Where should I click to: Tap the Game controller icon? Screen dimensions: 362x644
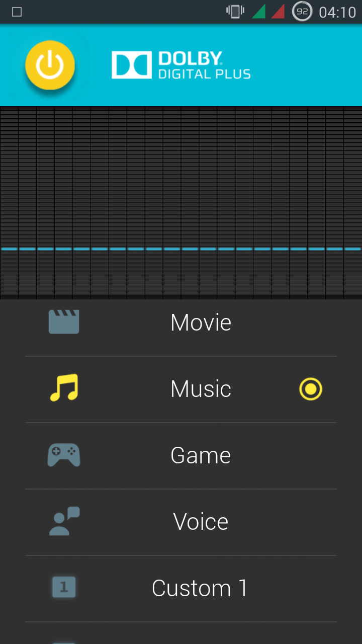64,455
